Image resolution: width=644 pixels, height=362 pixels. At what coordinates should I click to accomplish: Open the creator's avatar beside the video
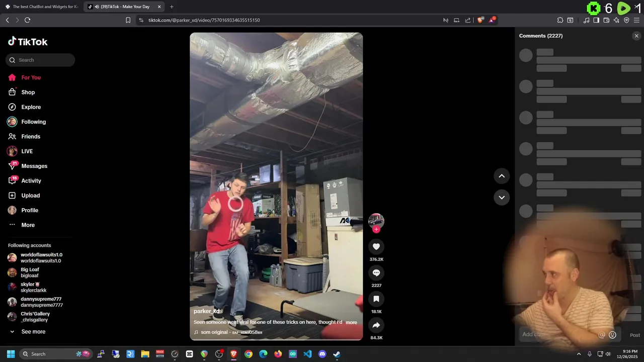click(376, 220)
